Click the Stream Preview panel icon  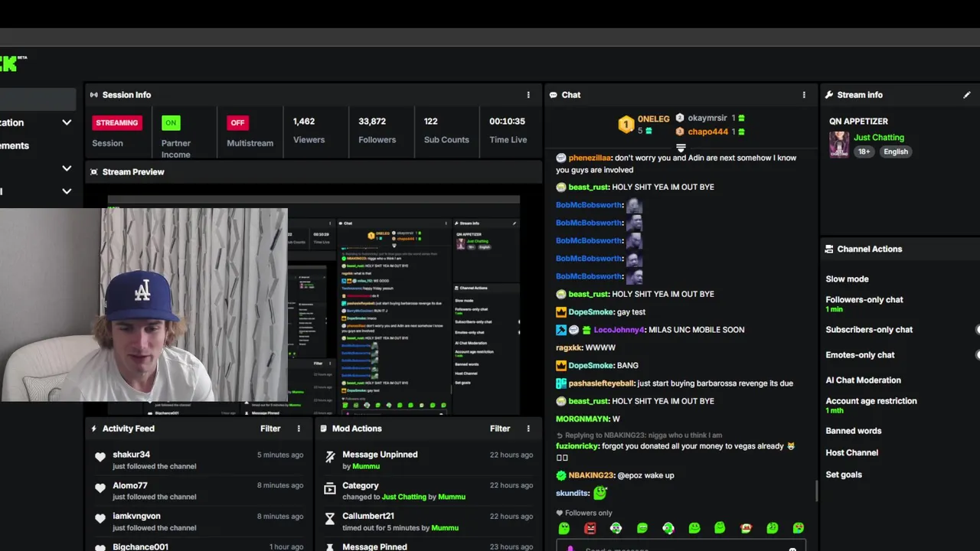coord(94,172)
